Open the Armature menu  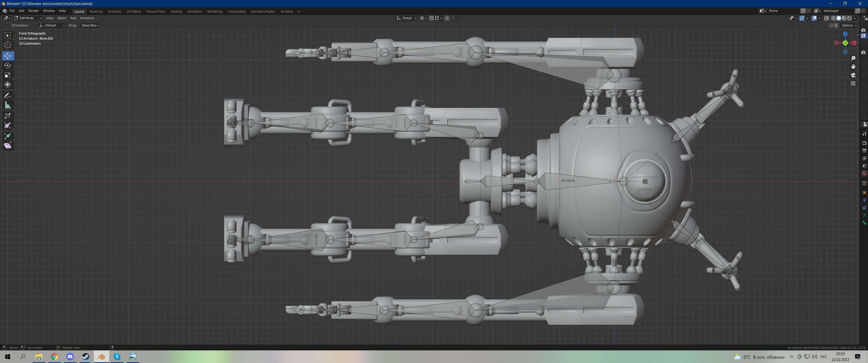tap(87, 18)
